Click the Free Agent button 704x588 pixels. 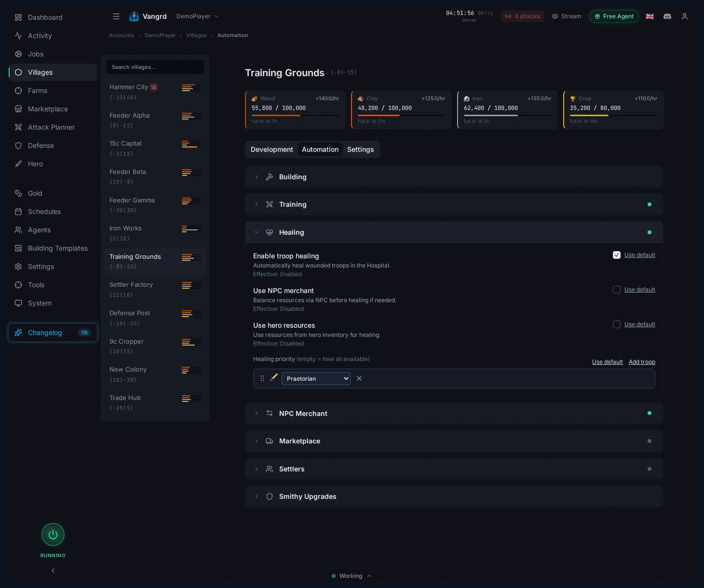tap(614, 16)
